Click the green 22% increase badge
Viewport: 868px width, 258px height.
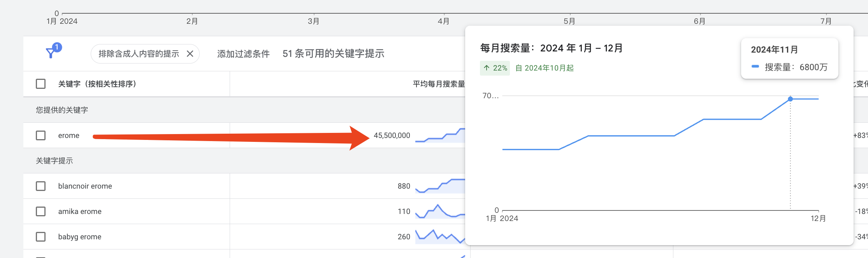[495, 68]
